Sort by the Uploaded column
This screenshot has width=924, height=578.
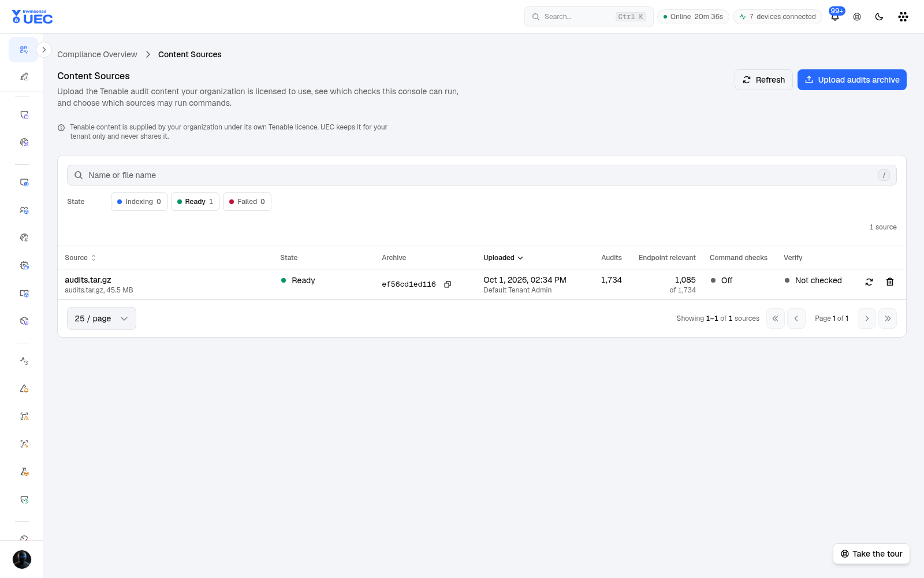coord(503,258)
